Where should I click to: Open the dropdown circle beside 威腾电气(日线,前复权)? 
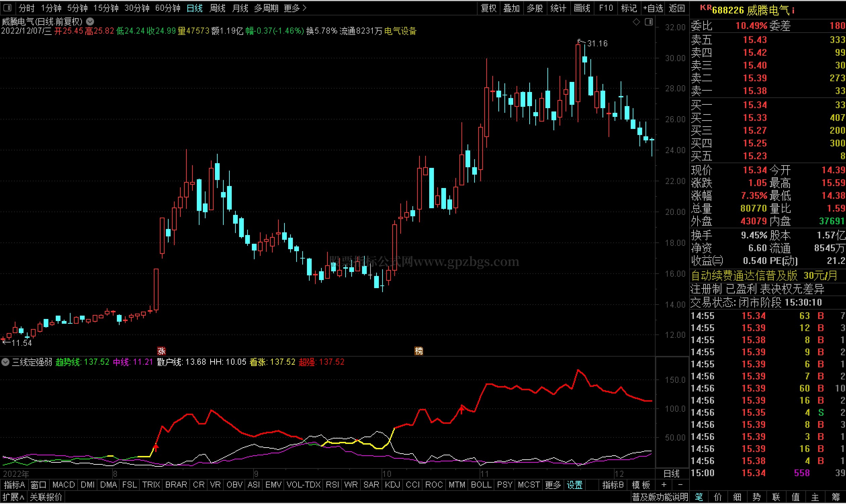pyautogui.click(x=90, y=21)
